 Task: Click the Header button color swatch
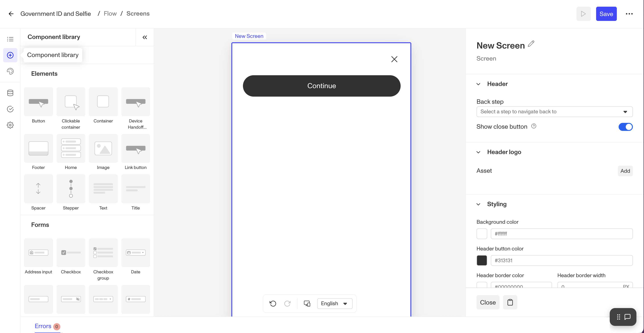482,260
